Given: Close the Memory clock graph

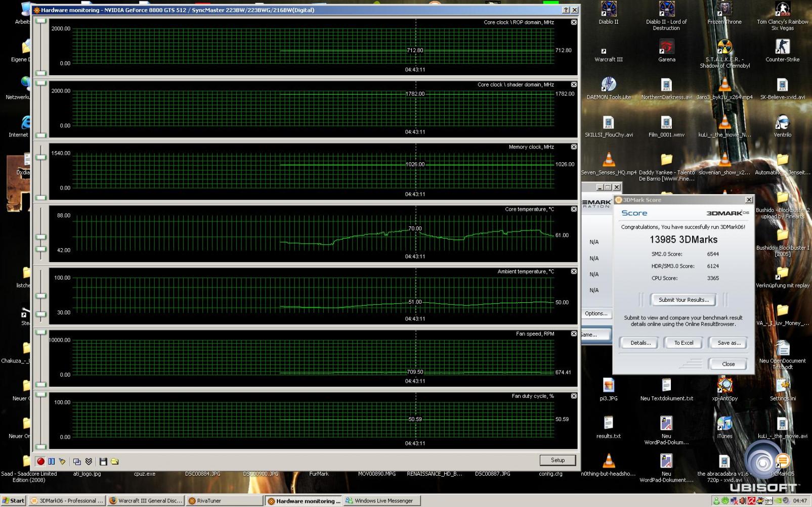Looking at the screenshot, I should coord(574,147).
